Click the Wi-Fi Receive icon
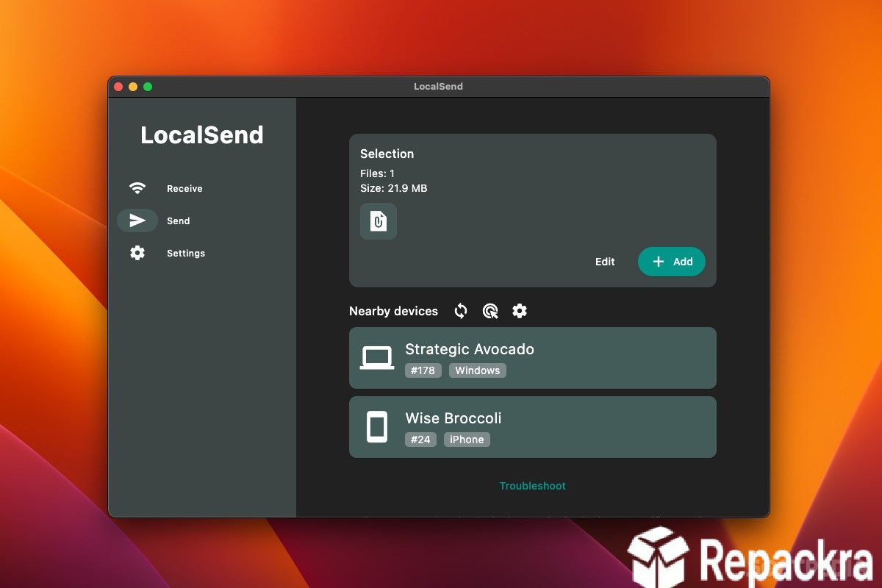The width and height of the screenshot is (882, 588). 137,188
